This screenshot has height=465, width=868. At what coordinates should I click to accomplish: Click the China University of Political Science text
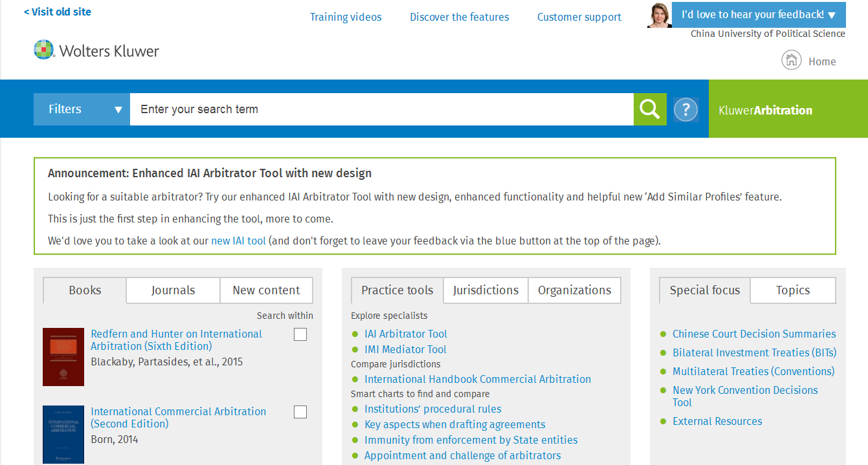768,34
